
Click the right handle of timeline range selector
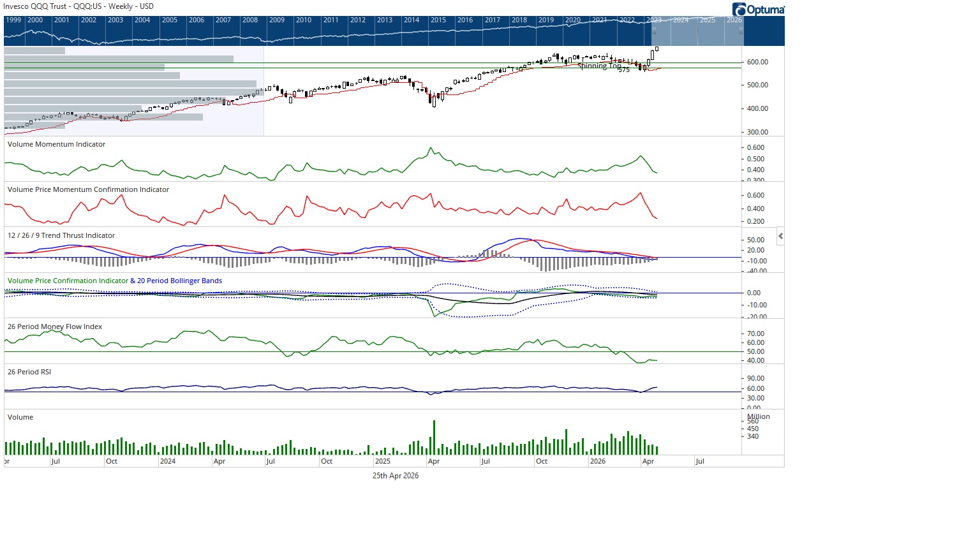point(741,31)
